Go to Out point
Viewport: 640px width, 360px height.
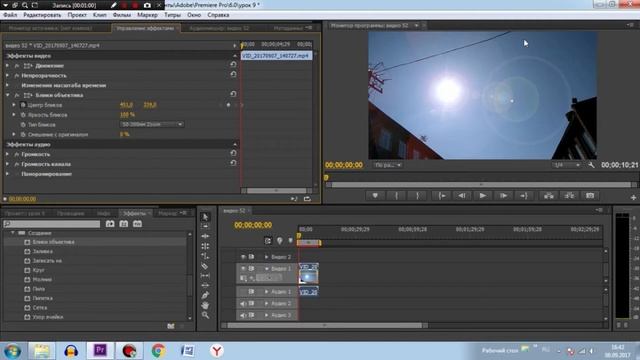524,196
